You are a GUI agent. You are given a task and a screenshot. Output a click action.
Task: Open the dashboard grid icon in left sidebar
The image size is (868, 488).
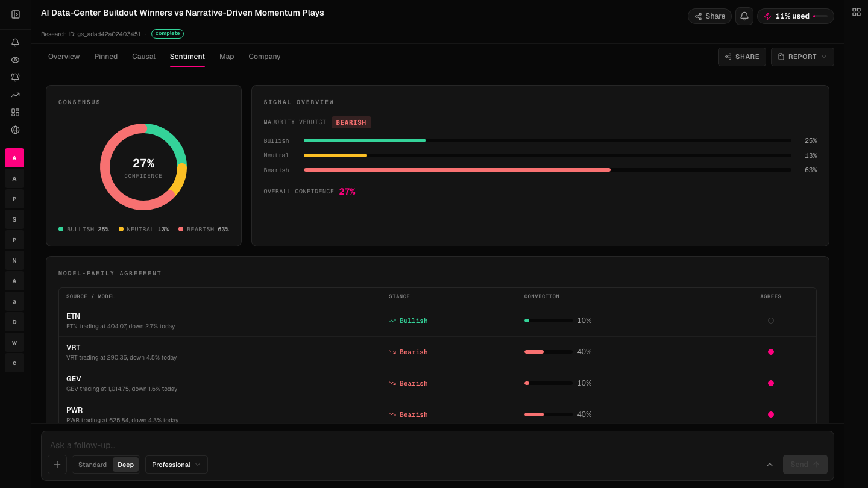(x=16, y=113)
